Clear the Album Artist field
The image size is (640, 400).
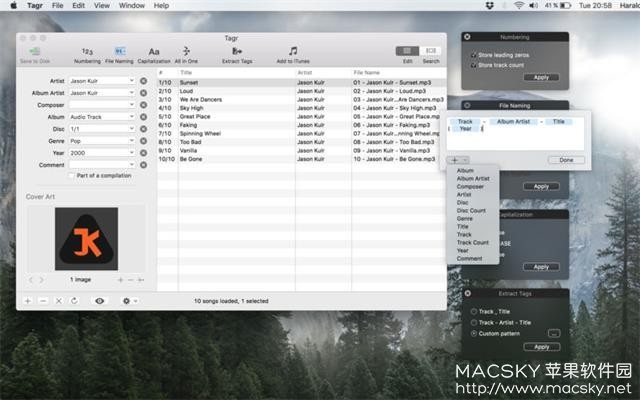pyautogui.click(x=143, y=93)
